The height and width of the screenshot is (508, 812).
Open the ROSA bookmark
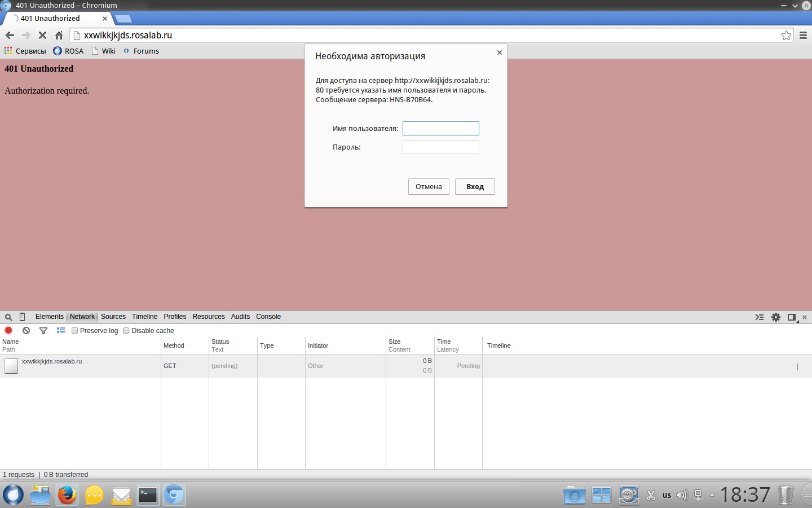coord(68,51)
